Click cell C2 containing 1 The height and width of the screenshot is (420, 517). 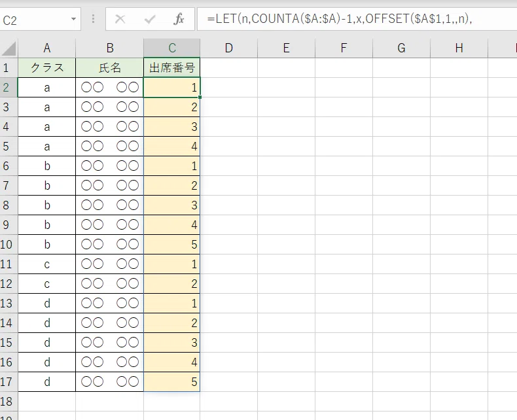coord(171,88)
